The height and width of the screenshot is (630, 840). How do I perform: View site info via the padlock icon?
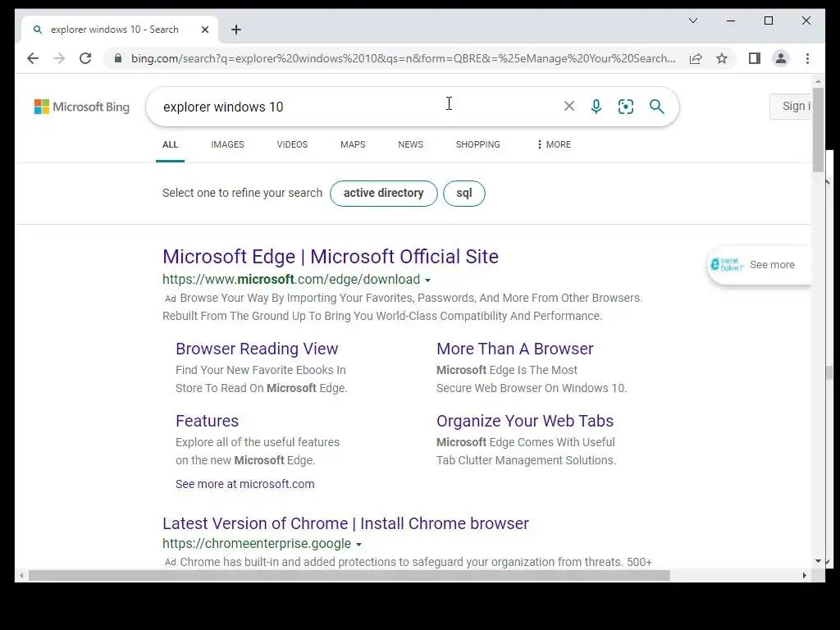[x=118, y=58]
